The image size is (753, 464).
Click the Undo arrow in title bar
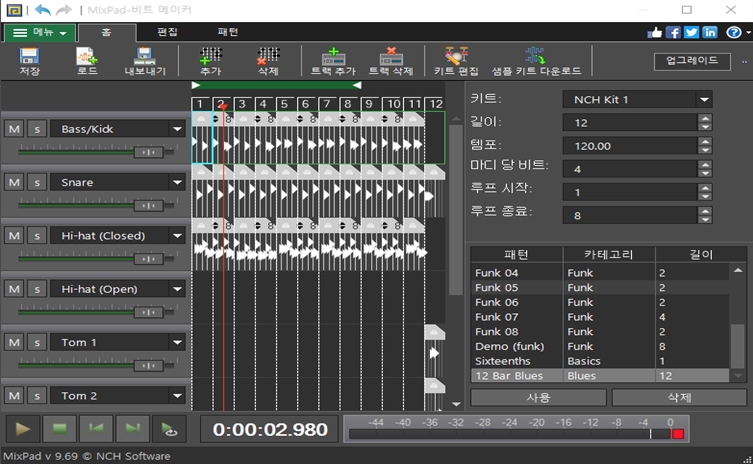[x=43, y=10]
